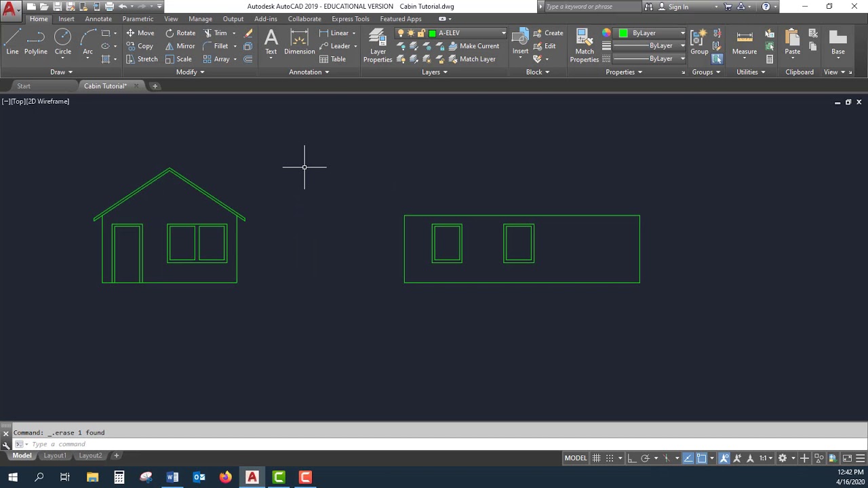Image resolution: width=868 pixels, height=488 pixels.
Task: Create a Group of objects
Action: pos(699,42)
